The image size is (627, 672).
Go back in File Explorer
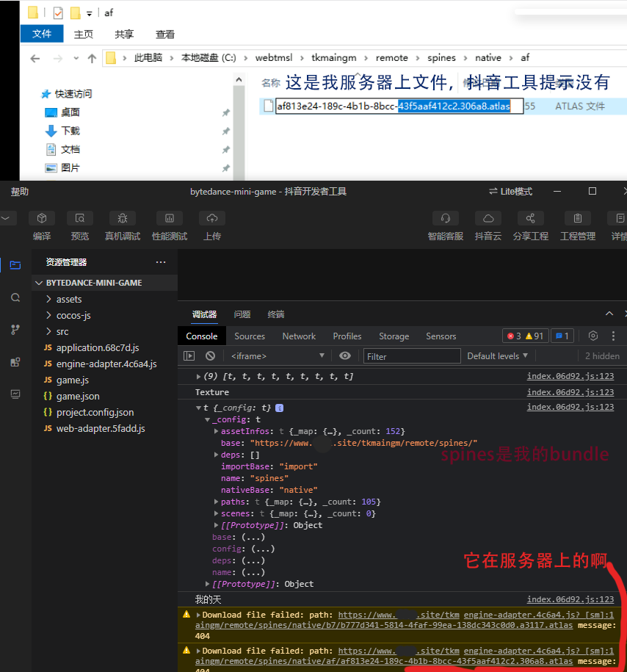click(x=35, y=58)
